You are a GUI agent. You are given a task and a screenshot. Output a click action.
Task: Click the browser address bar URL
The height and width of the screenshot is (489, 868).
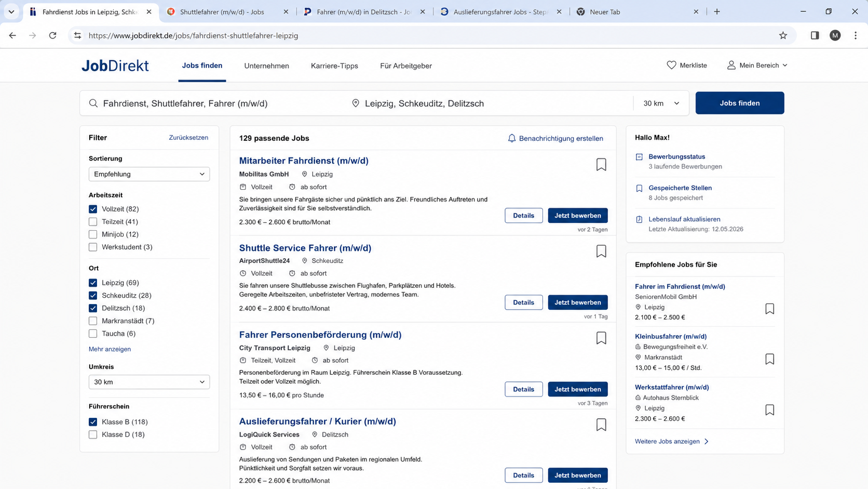pyautogui.click(x=193, y=35)
